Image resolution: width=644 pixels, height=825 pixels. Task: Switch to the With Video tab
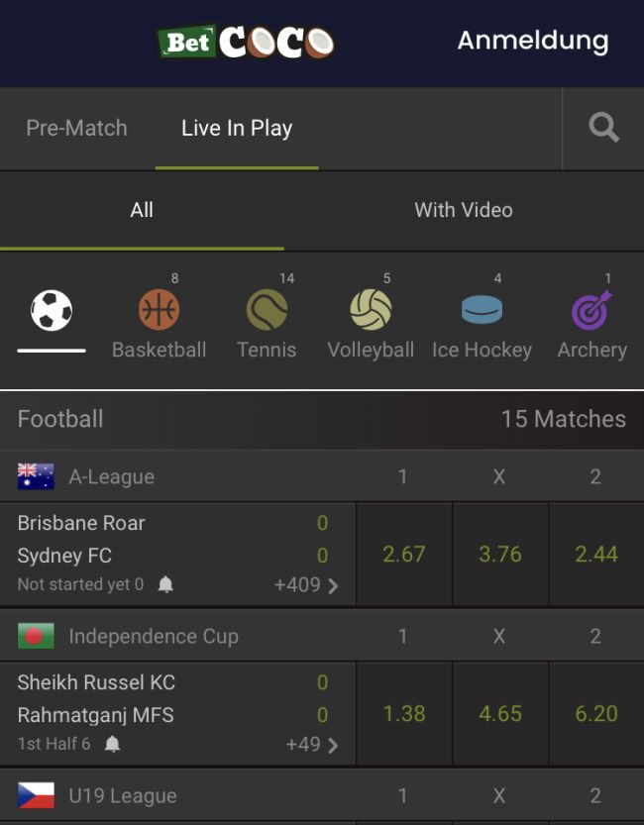(463, 210)
